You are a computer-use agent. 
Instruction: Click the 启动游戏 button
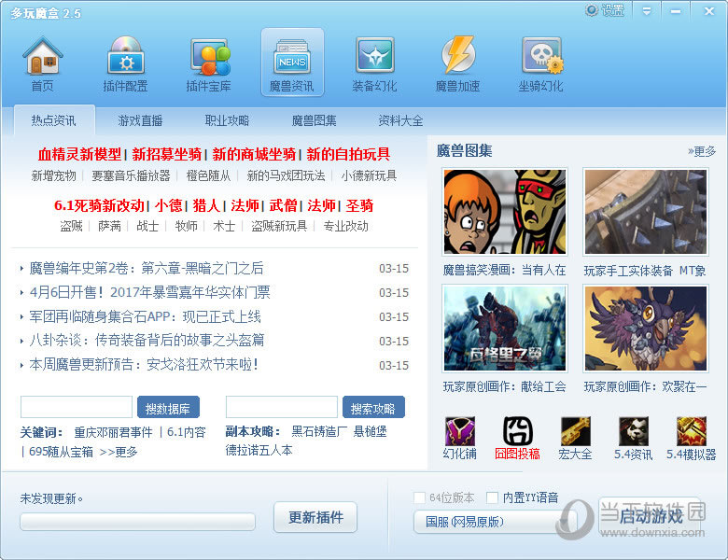click(650, 515)
